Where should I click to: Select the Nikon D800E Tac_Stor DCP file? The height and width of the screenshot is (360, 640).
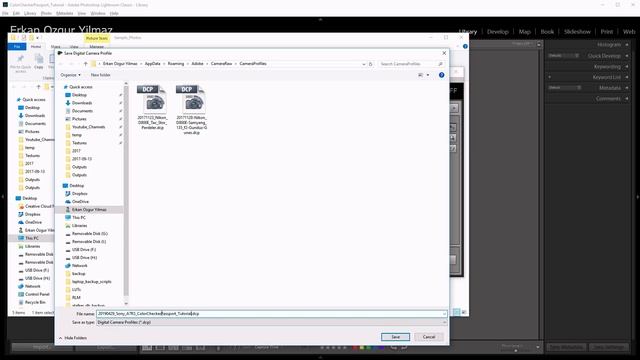click(x=153, y=107)
